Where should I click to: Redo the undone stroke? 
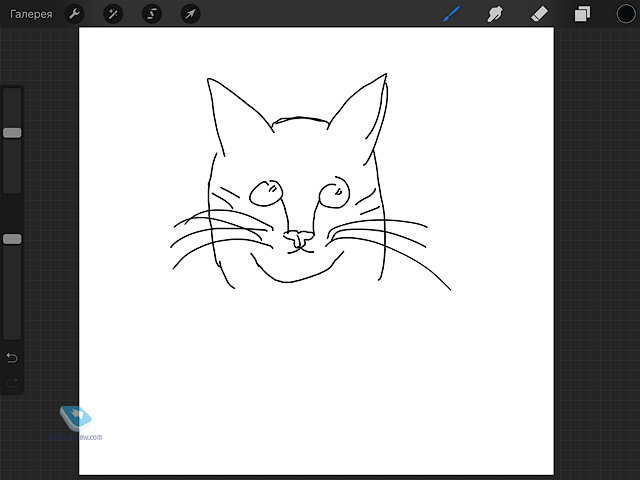(12, 382)
